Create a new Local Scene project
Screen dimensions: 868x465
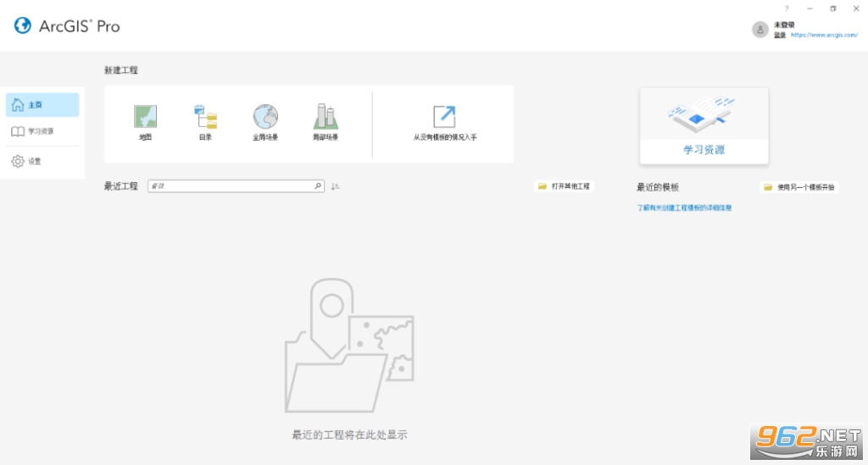pos(325,123)
